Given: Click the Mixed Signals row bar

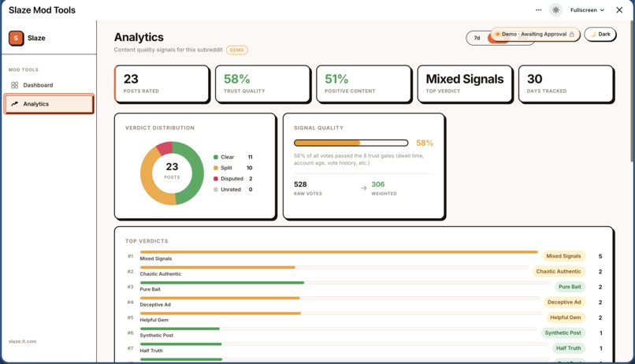Looking at the screenshot, I should click(339, 252).
